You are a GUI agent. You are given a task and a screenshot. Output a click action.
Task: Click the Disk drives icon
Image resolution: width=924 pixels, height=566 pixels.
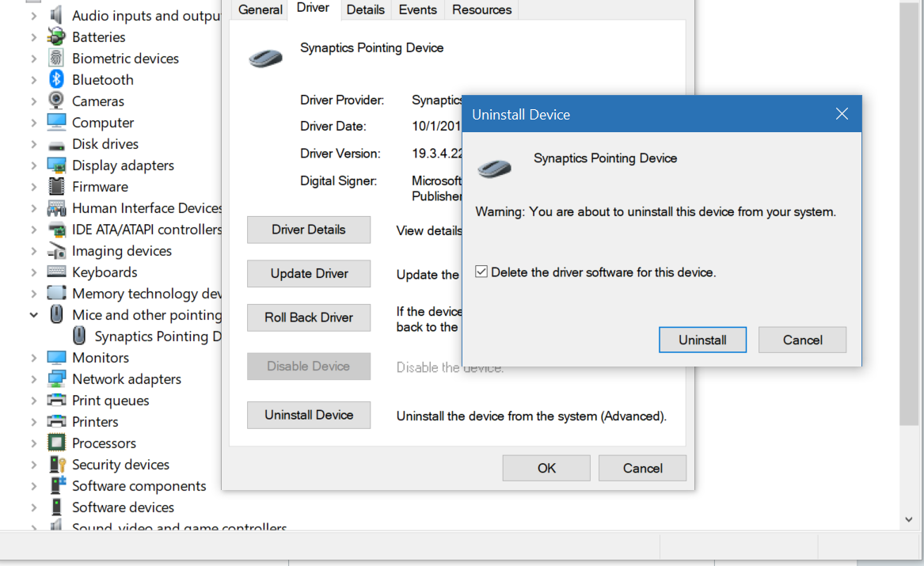click(56, 146)
